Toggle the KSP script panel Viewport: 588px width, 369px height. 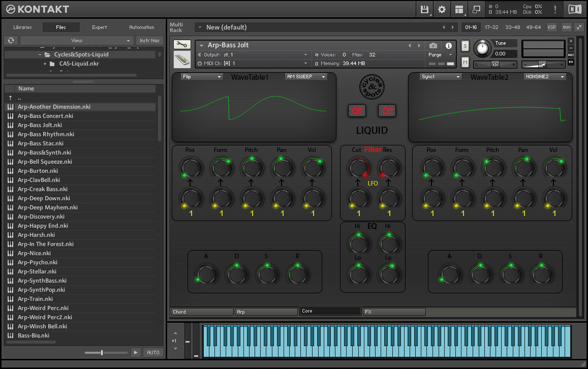pos(551,27)
